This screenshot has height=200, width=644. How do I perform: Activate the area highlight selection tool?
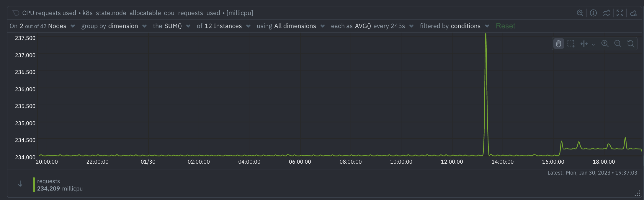click(x=571, y=44)
